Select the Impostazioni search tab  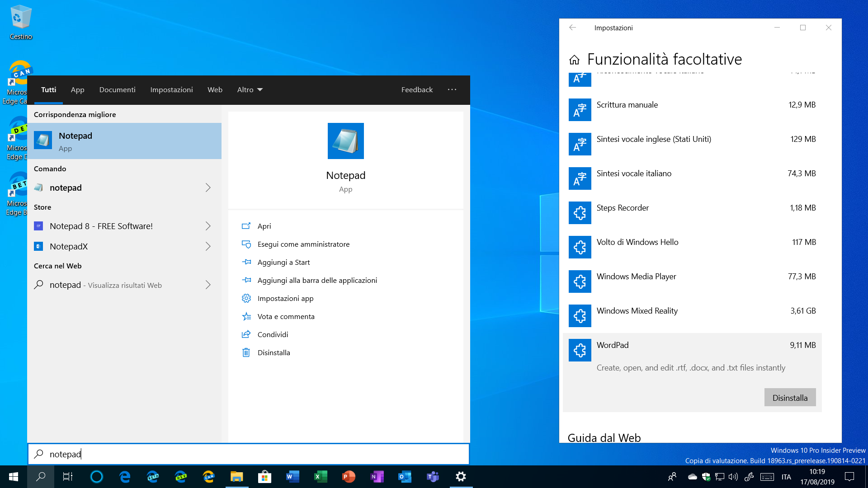[172, 89]
